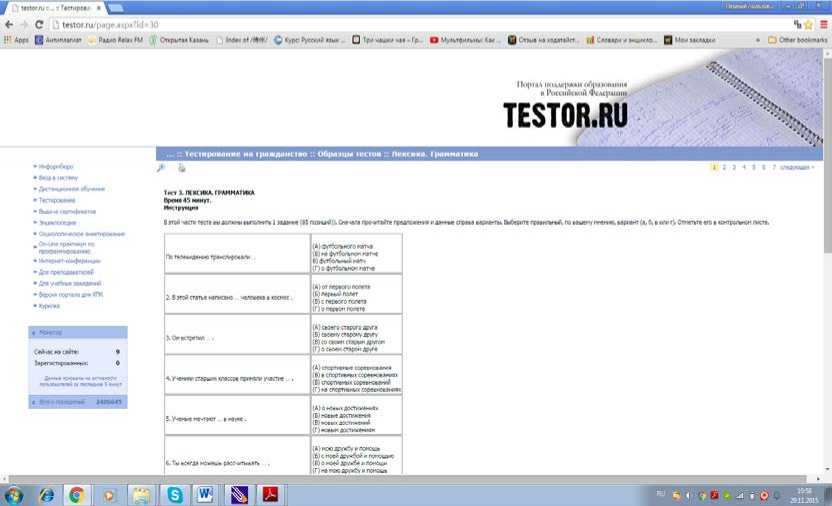
Task: Open the Три чашки чая bookmark
Action: [x=387, y=40]
